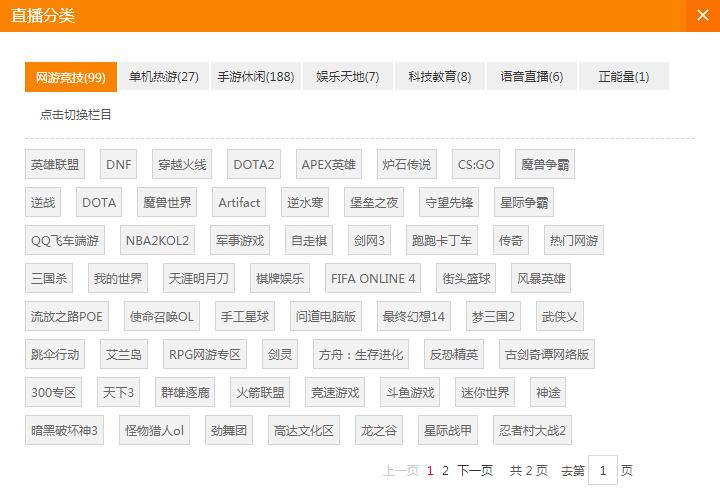Select the RPG网游专区 category
The width and height of the screenshot is (720, 502).
pyautogui.click(x=205, y=354)
